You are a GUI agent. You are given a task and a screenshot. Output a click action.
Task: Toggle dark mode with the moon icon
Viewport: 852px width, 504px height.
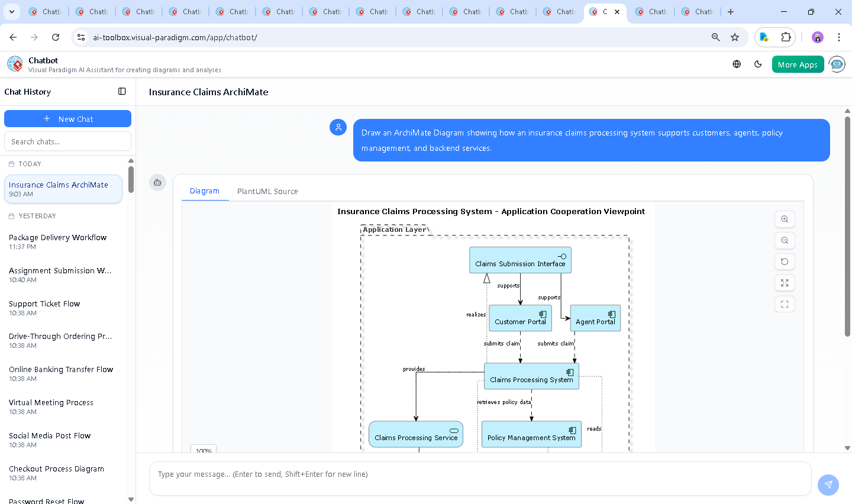click(758, 64)
